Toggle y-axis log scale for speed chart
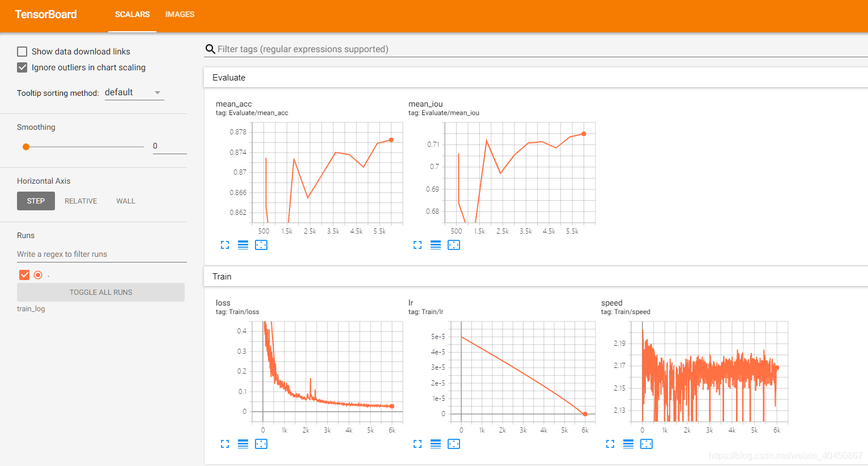The width and height of the screenshot is (868, 466). [628, 444]
